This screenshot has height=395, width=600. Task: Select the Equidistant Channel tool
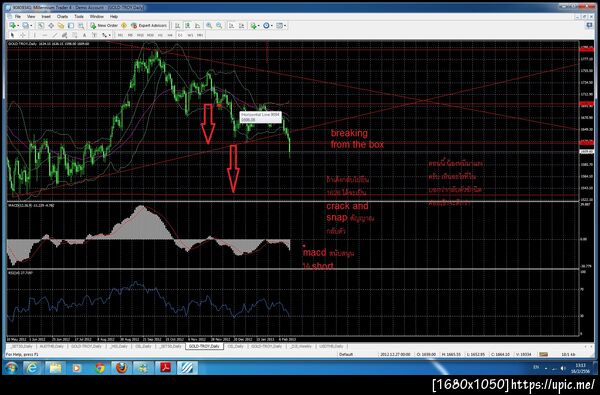64,35
